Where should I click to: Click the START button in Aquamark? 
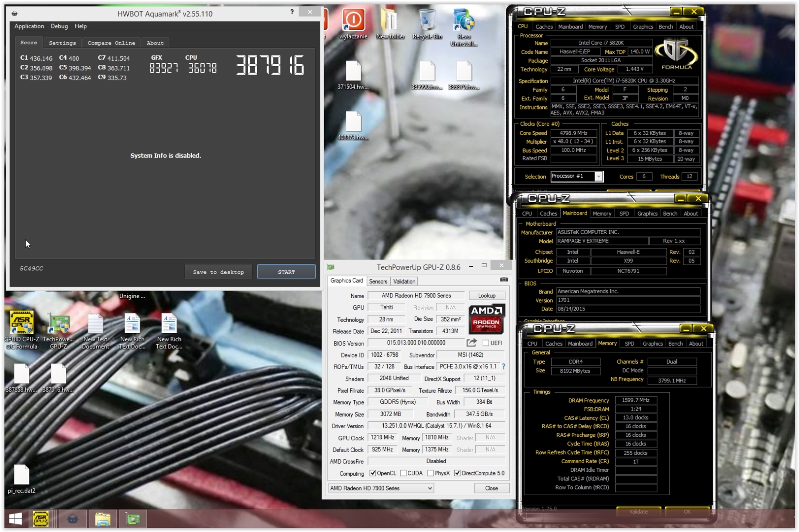[286, 271]
